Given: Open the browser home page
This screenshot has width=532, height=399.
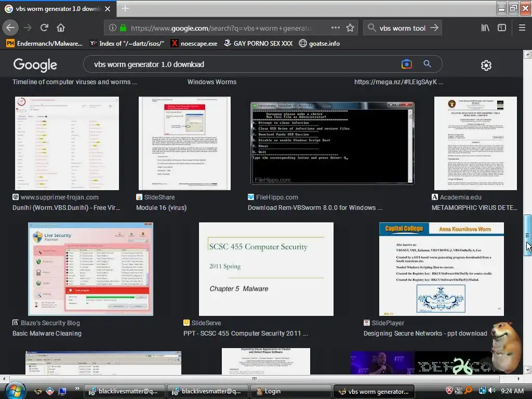Looking at the screenshot, I should click(61, 28).
